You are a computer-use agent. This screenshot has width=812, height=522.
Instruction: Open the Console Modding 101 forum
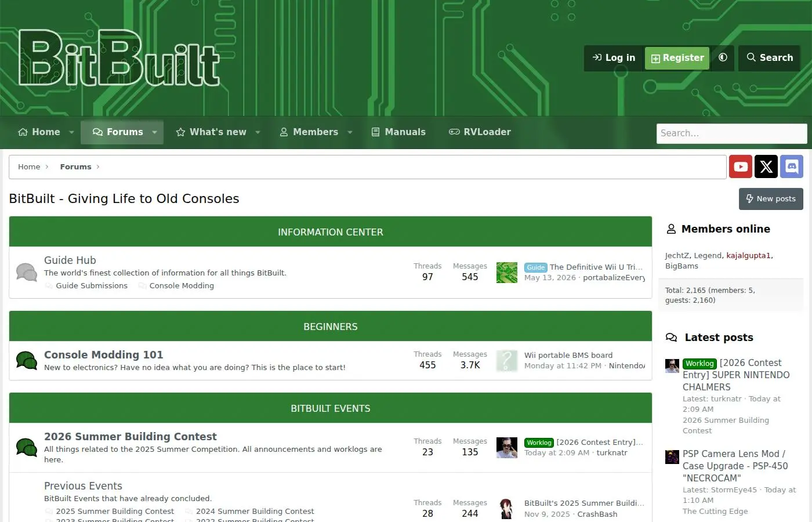pos(104,355)
